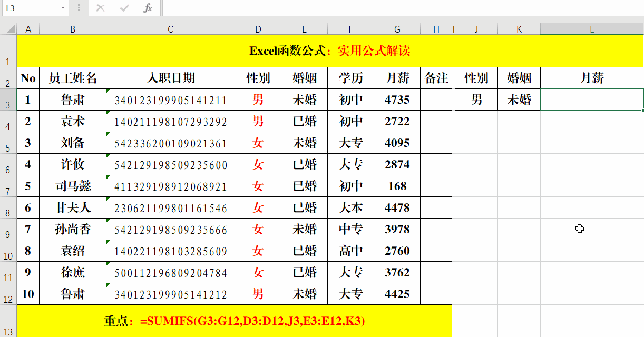644x337 pixels.
Task: Select column K header
Action: pyautogui.click(x=519, y=29)
